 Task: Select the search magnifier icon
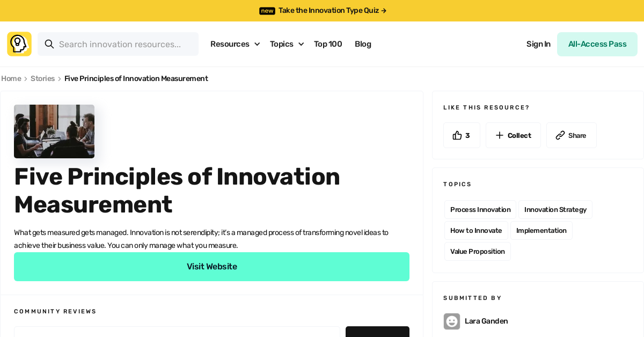tap(49, 44)
